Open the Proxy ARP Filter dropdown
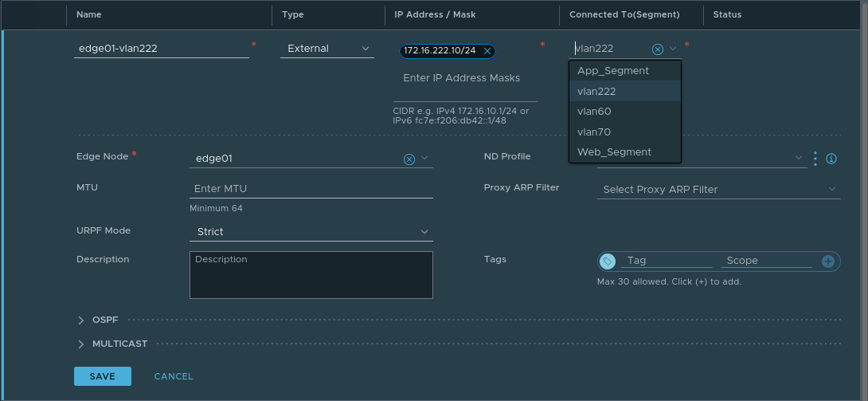868x401 pixels. point(717,190)
